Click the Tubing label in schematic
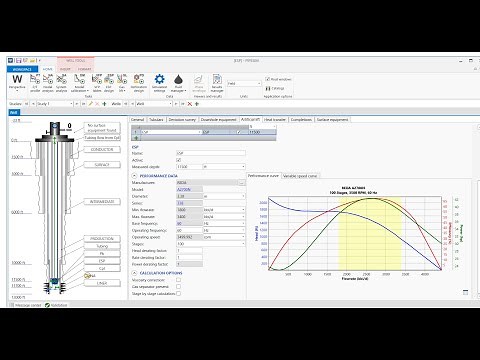This screenshot has height=360, width=480. pos(102,246)
